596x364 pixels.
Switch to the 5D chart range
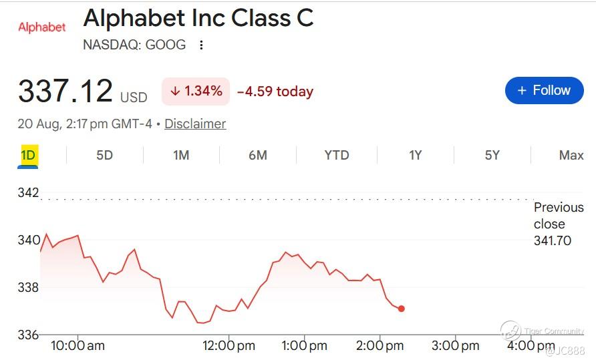[104, 156]
